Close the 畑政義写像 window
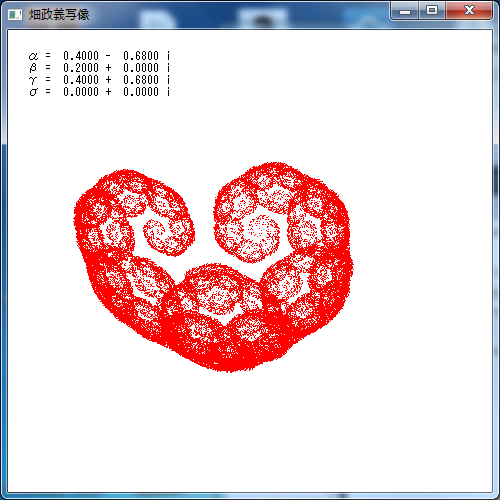This screenshot has height=500, width=500. click(x=469, y=10)
